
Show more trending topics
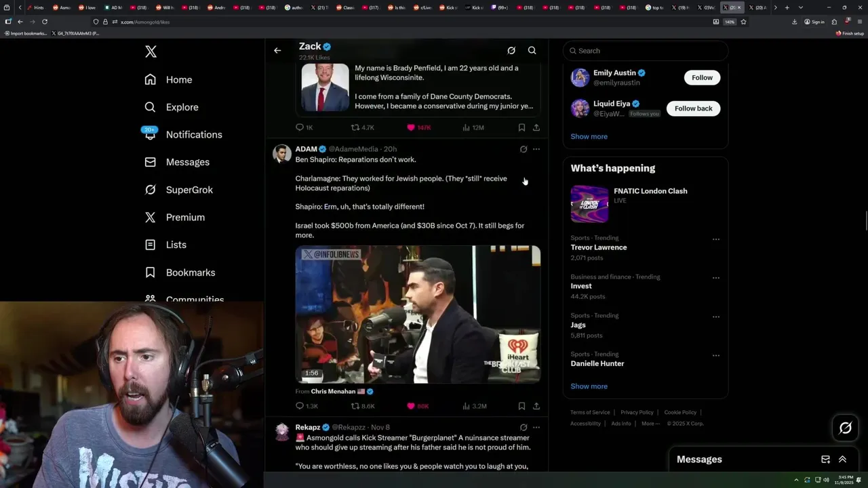click(589, 386)
